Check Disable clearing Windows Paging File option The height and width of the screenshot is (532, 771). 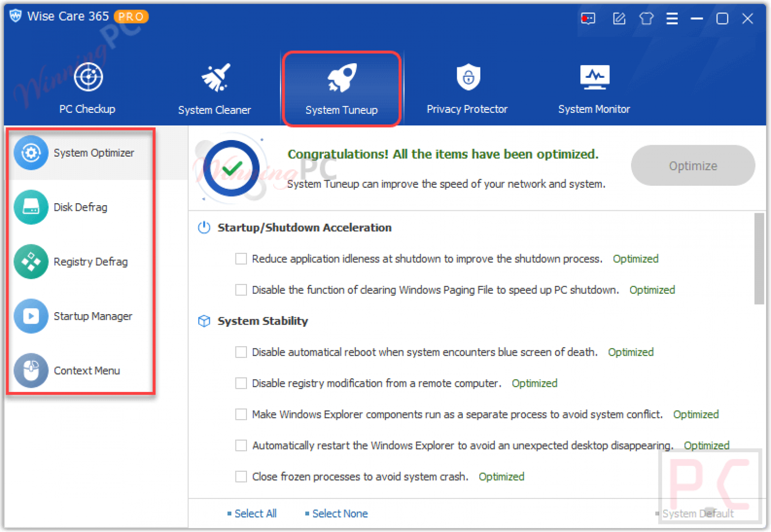point(241,290)
